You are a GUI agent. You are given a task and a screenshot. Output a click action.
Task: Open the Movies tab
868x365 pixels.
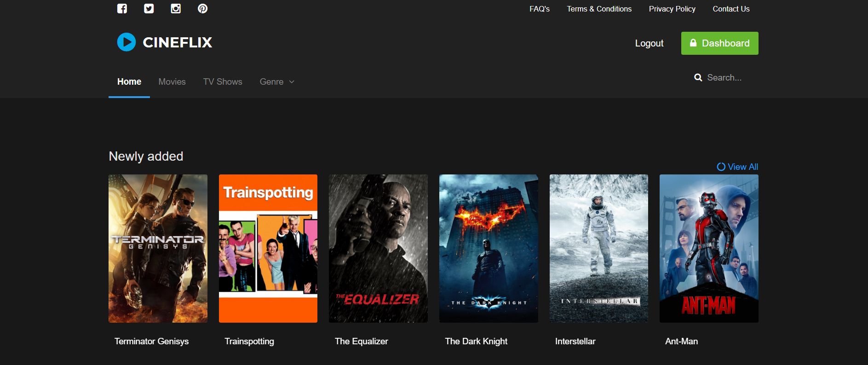point(172,81)
